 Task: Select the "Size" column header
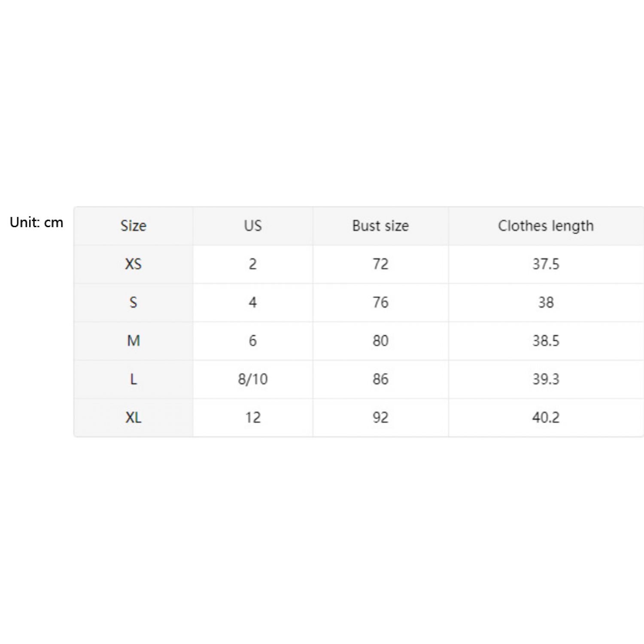click(134, 226)
